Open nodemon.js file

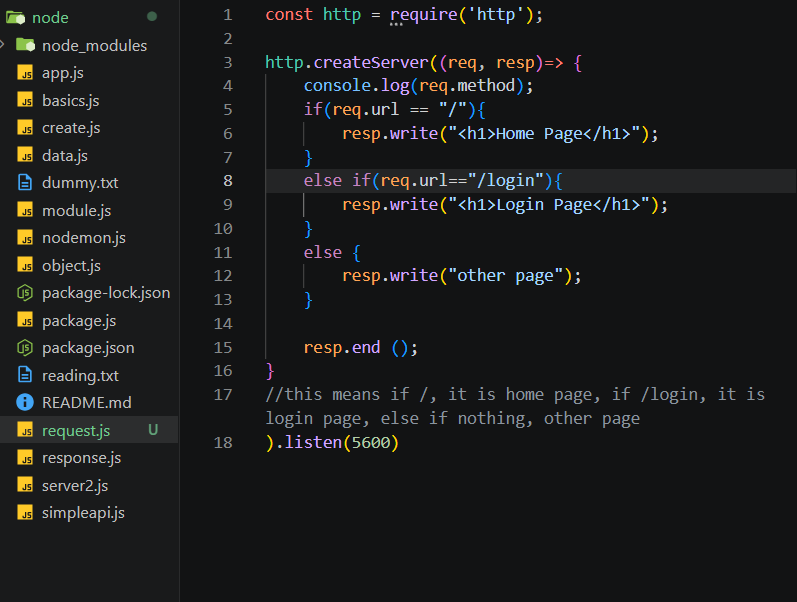click(x=84, y=238)
